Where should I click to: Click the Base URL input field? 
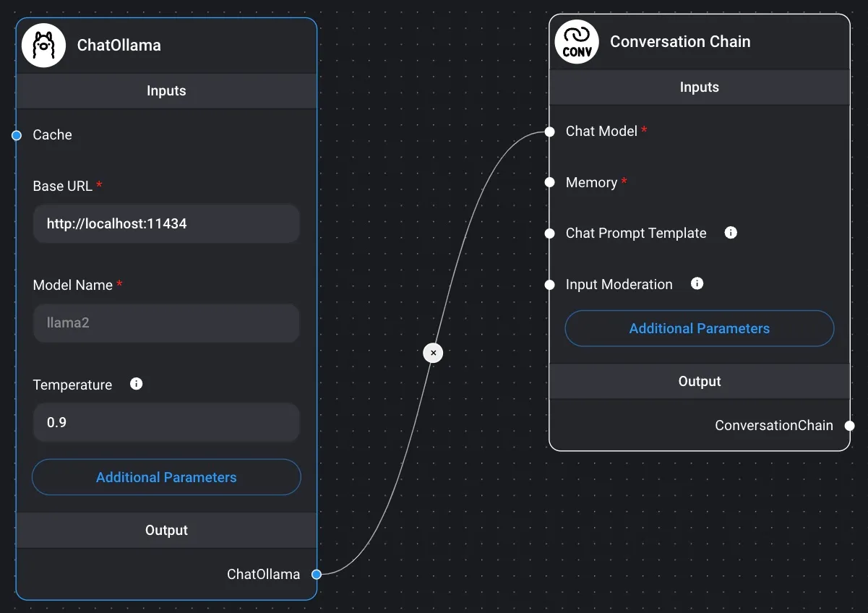tap(166, 224)
